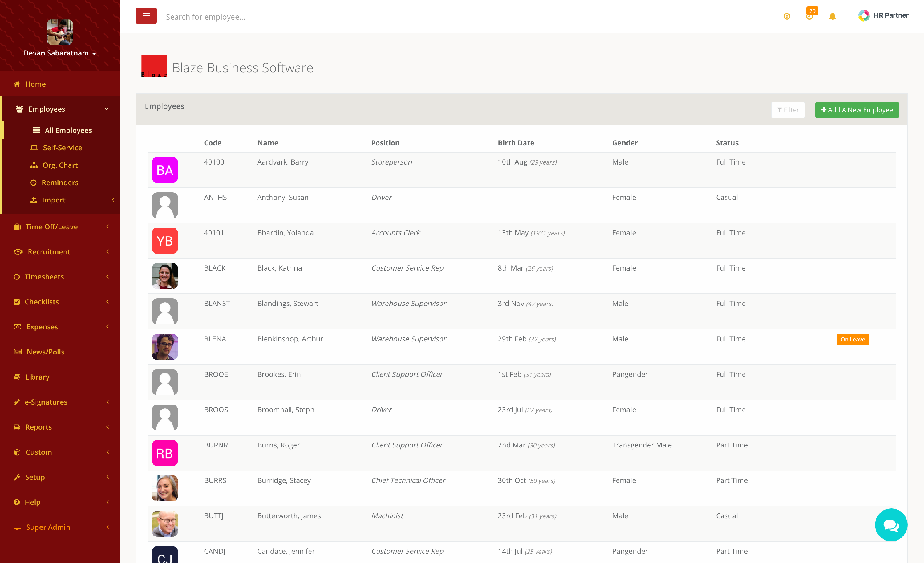The width and height of the screenshot is (924, 563).
Task: Click Add A New Employee button
Action: click(857, 110)
